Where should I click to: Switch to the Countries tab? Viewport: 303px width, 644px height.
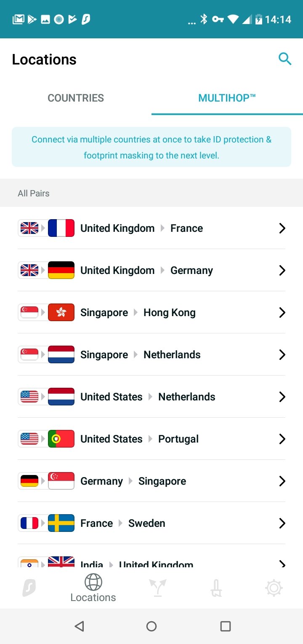[x=76, y=98]
